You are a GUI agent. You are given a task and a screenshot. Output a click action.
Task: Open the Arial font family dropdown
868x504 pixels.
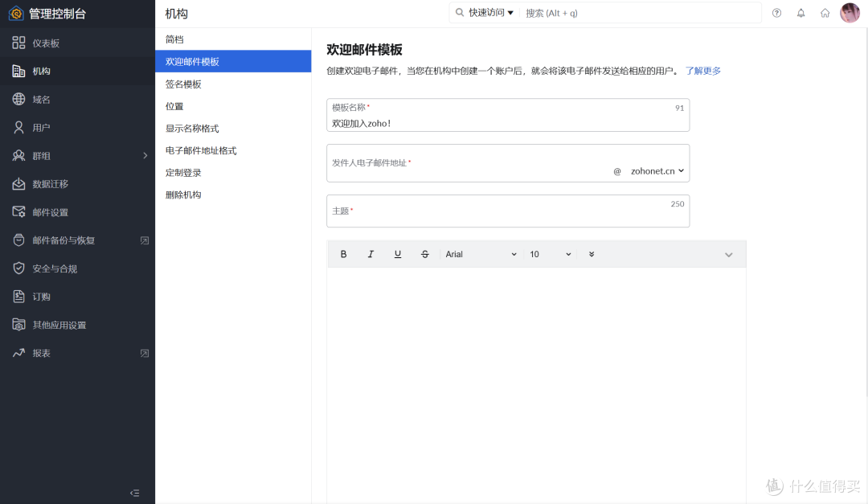[x=481, y=254]
